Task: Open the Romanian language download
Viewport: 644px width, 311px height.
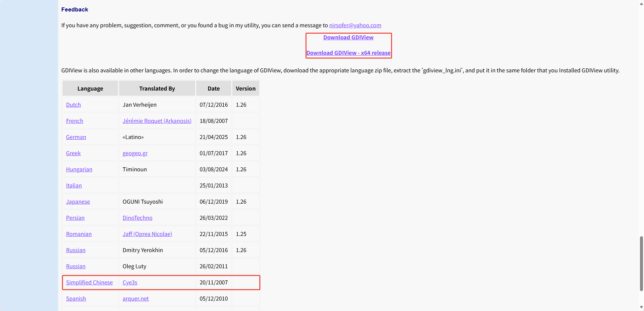Action: (x=79, y=234)
